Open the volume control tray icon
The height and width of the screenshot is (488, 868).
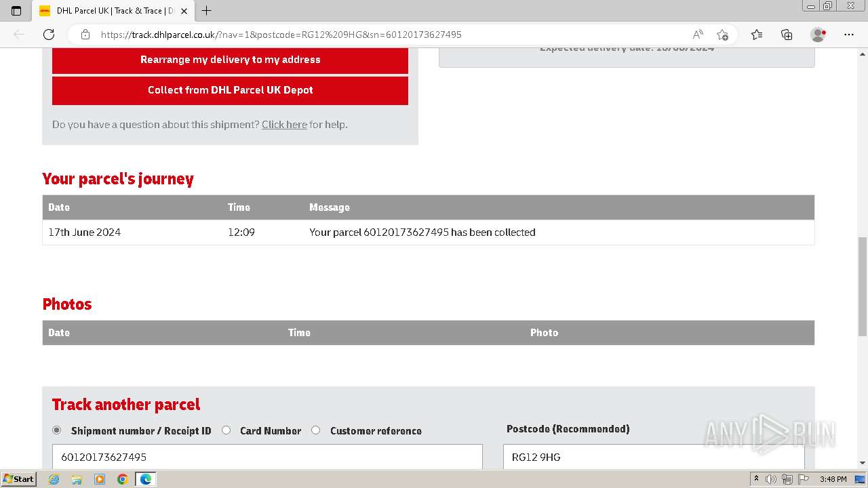click(771, 479)
